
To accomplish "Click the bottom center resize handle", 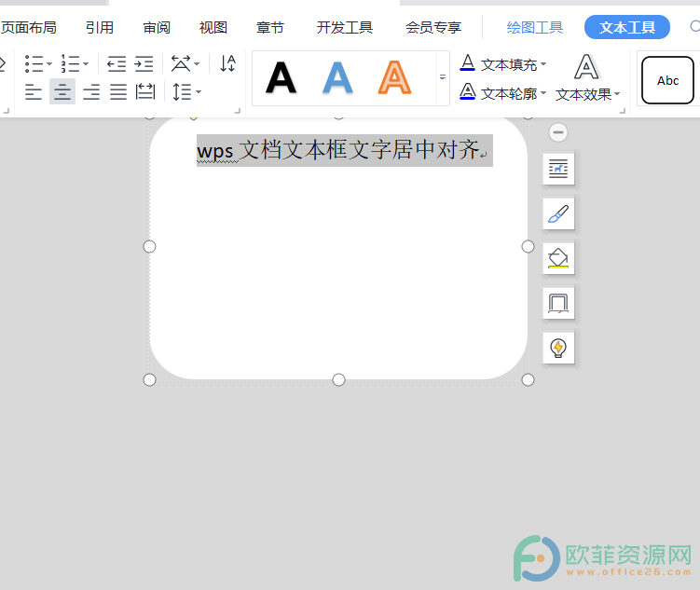I will pyautogui.click(x=339, y=379).
